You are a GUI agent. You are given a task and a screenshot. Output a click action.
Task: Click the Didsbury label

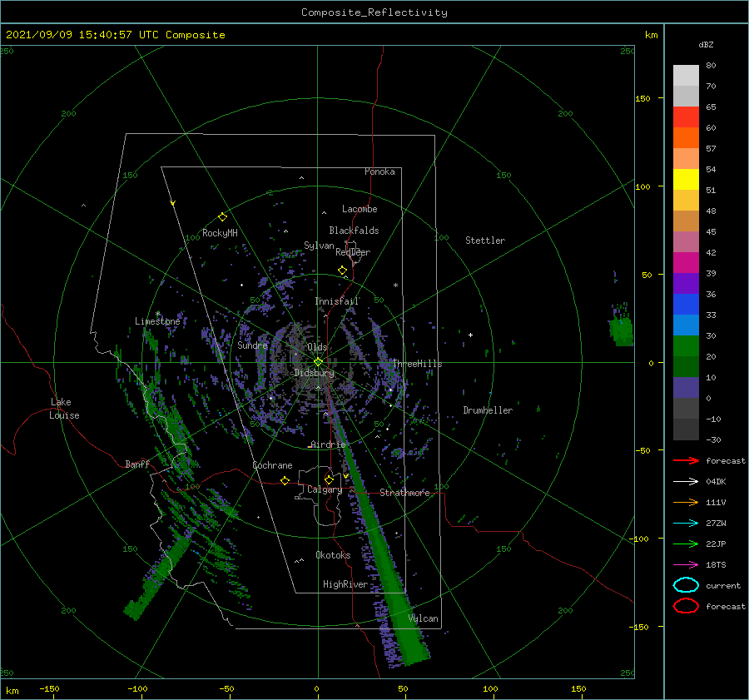315,373
